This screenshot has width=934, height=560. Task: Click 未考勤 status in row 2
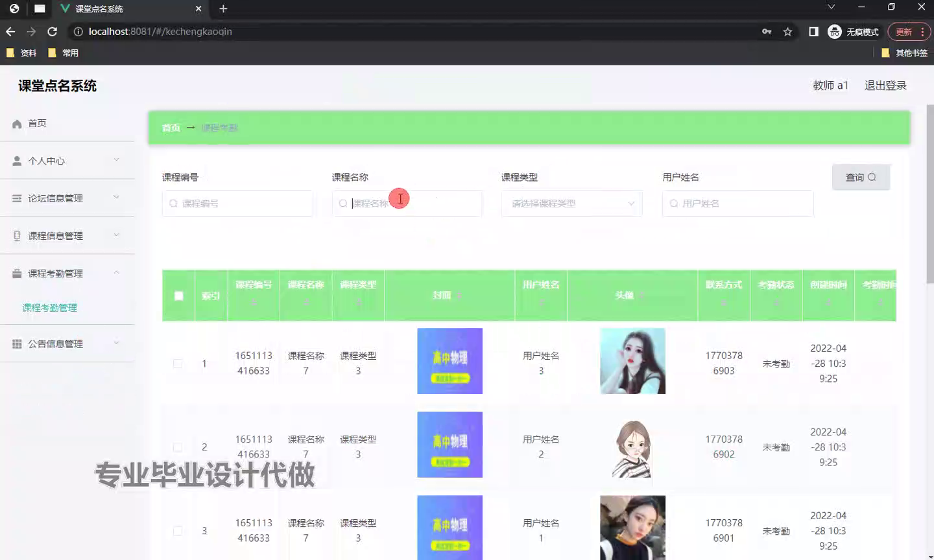coord(776,447)
